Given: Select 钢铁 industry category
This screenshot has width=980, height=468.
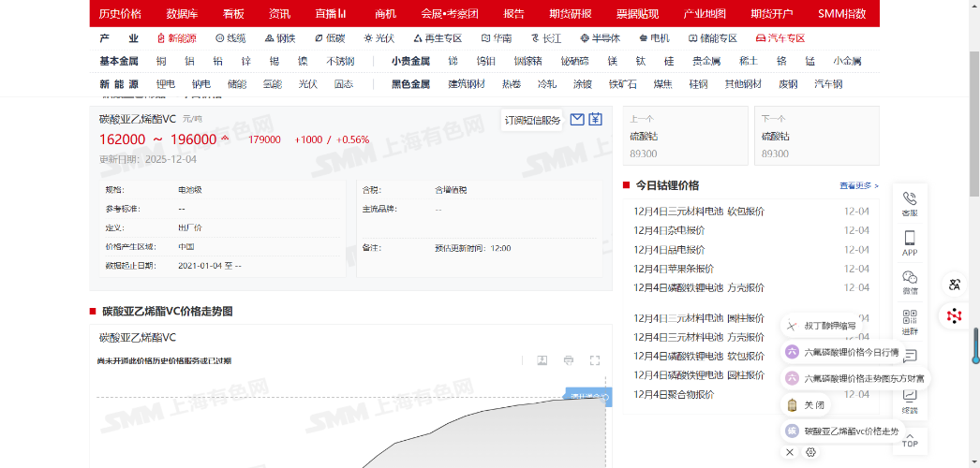Looking at the screenshot, I should point(279,38).
